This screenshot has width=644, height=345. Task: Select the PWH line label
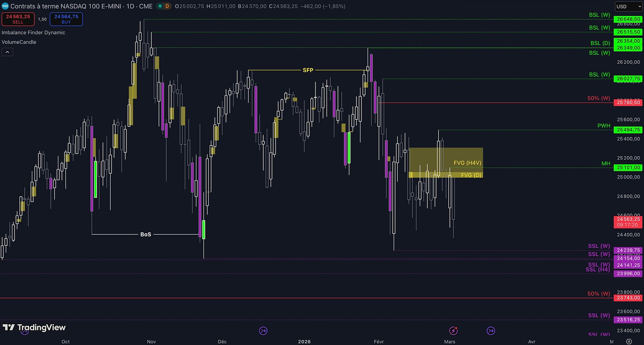[604, 126]
